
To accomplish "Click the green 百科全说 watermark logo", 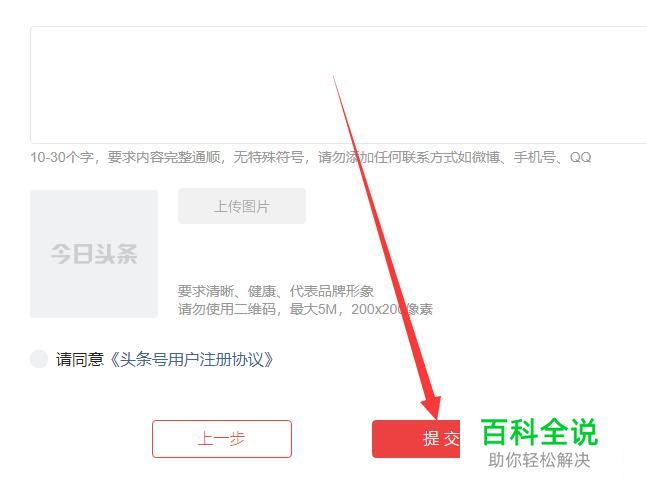I will (x=540, y=432).
